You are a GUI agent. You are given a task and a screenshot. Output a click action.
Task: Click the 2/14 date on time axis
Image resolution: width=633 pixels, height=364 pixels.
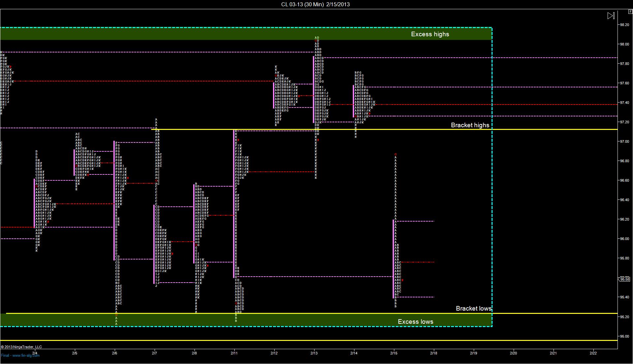coord(354,353)
